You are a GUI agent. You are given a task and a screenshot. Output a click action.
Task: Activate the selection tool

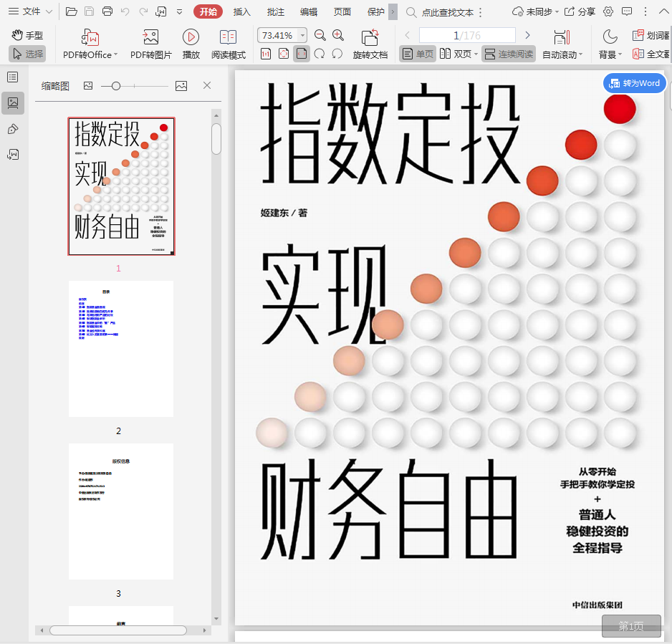point(27,54)
